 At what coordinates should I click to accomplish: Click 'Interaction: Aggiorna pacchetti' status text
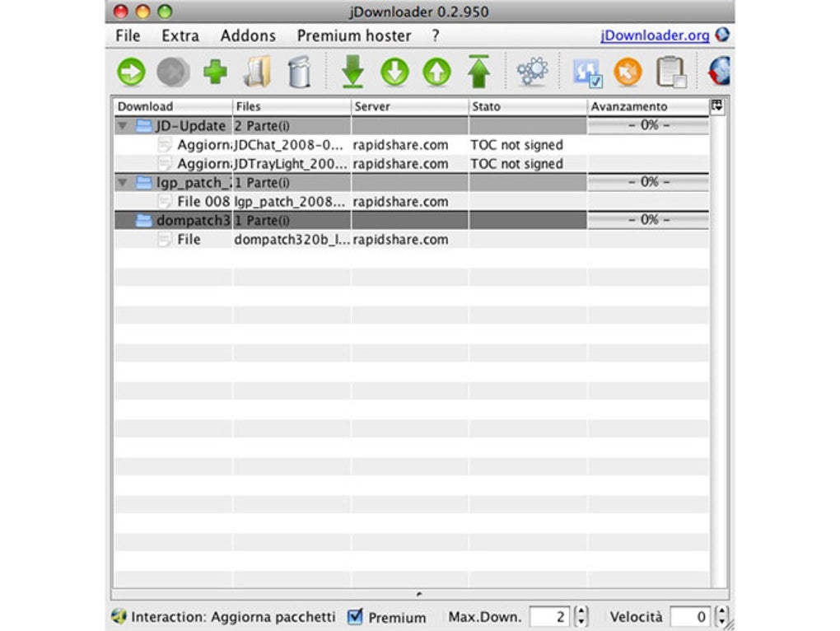pos(233,617)
